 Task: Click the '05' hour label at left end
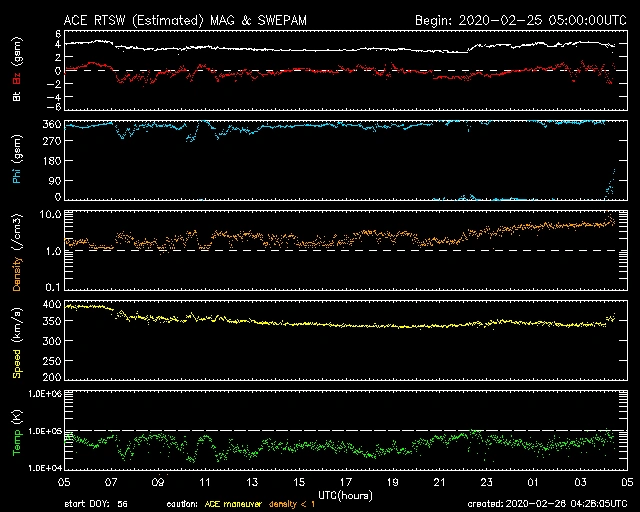64,482
